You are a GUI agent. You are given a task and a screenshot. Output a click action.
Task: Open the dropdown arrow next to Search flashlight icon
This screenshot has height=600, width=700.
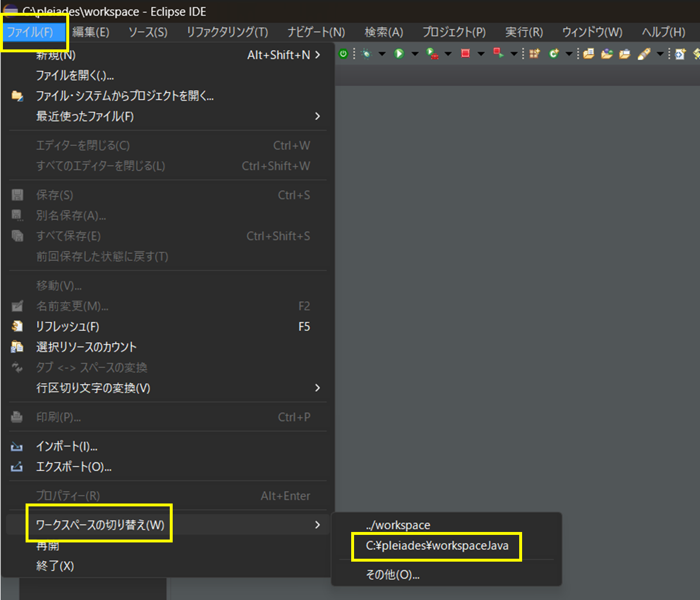tap(660, 54)
